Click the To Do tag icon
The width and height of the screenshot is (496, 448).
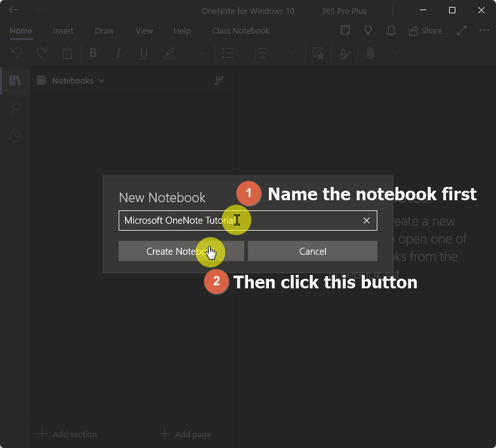point(318,53)
